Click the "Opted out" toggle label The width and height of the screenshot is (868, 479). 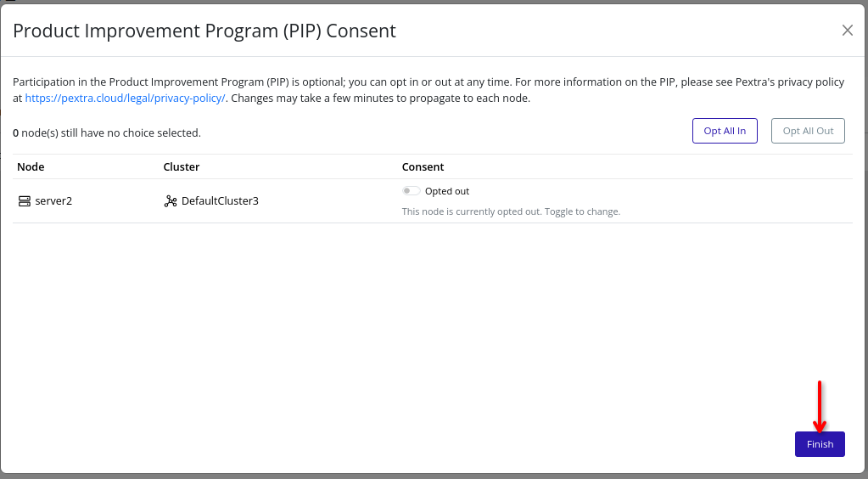[446, 191]
